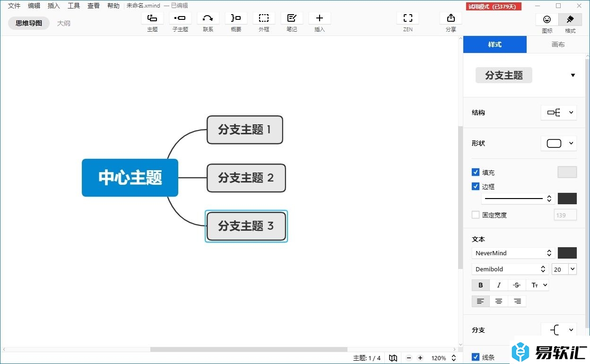The image size is (590, 364).
Task: Pick the fill color swatch
Action: [567, 172]
